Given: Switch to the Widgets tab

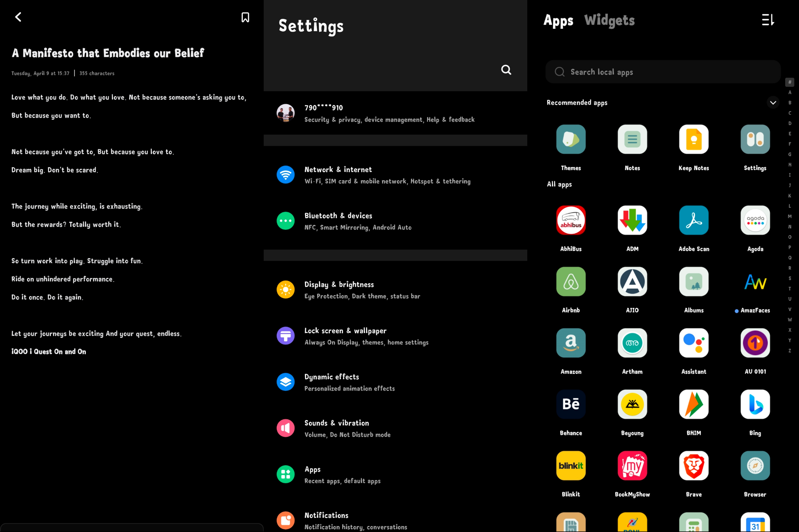Looking at the screenshot, I should pyautogui.click(x=609, y=20).
